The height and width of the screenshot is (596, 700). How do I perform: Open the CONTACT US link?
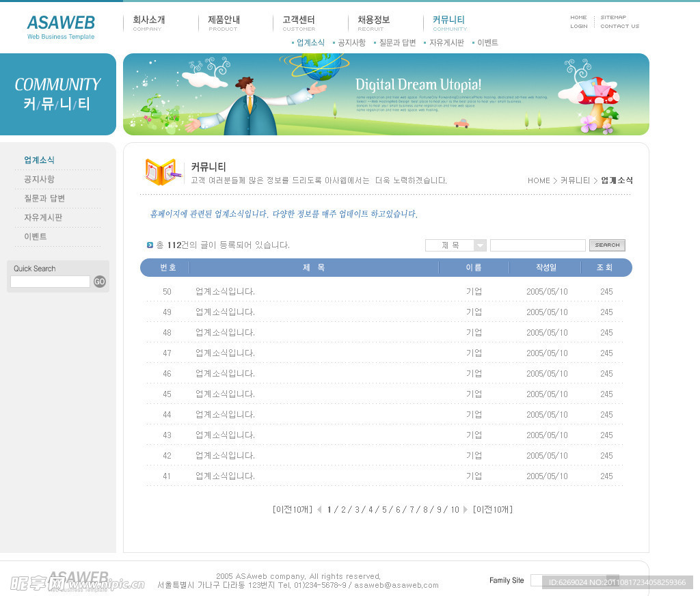point(619,27)
